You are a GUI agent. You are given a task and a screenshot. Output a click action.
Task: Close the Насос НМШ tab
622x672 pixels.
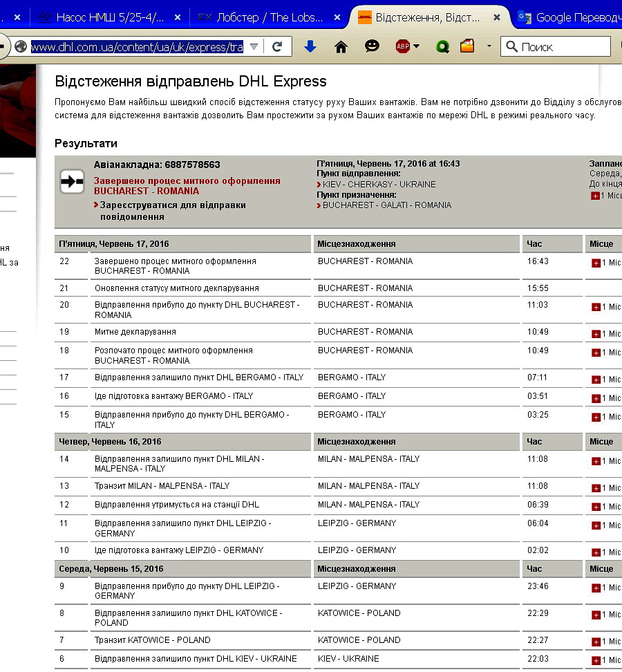point(178,17)
